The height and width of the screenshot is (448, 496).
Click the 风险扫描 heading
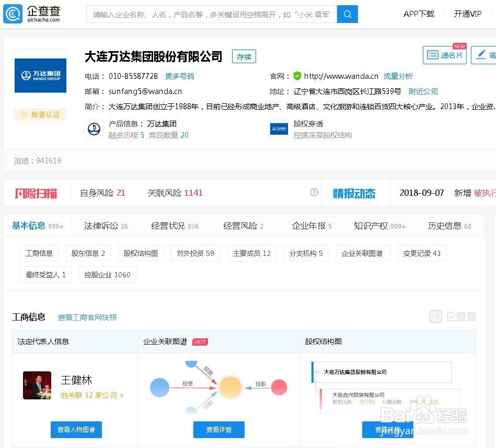pos(36,193)
